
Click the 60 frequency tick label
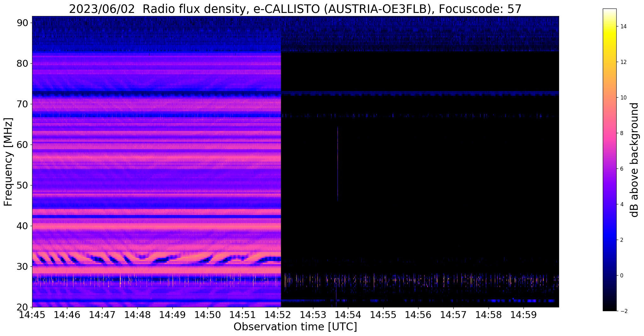tap(23, 145)
